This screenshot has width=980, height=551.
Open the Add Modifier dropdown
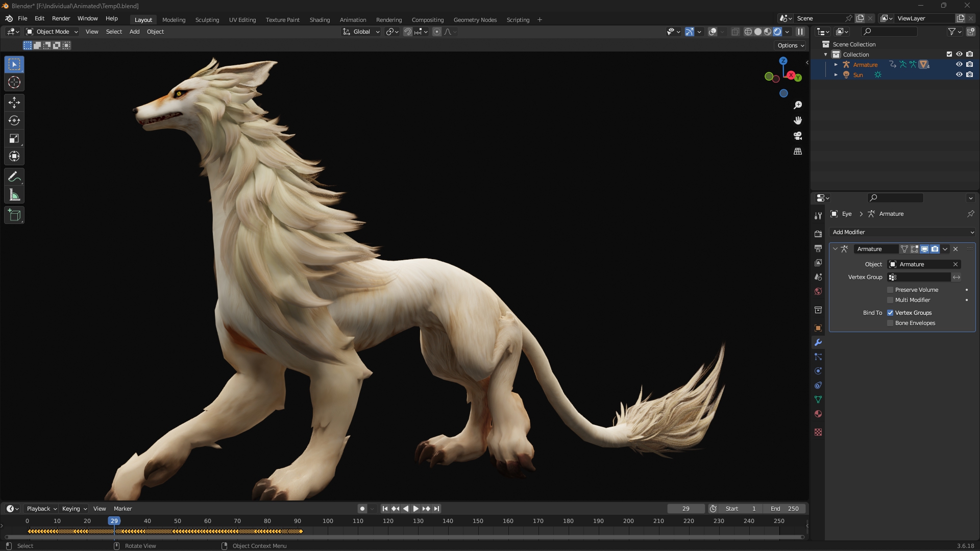902,232
